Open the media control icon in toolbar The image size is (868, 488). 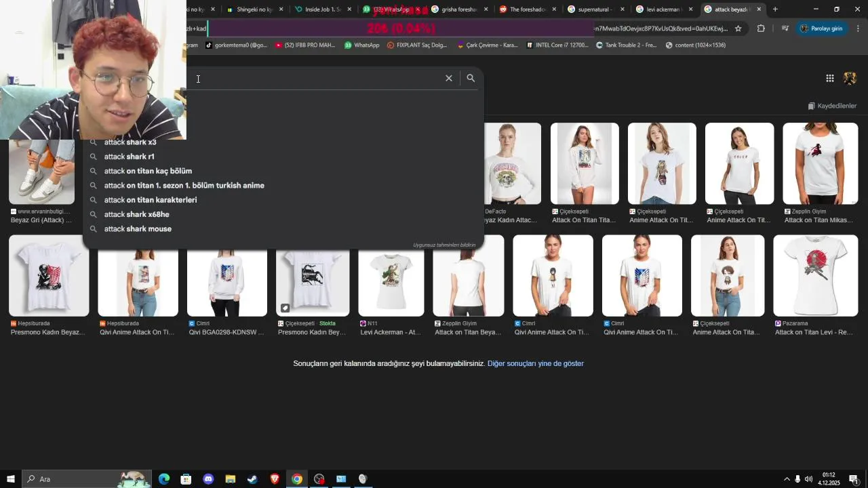[785, 28]
